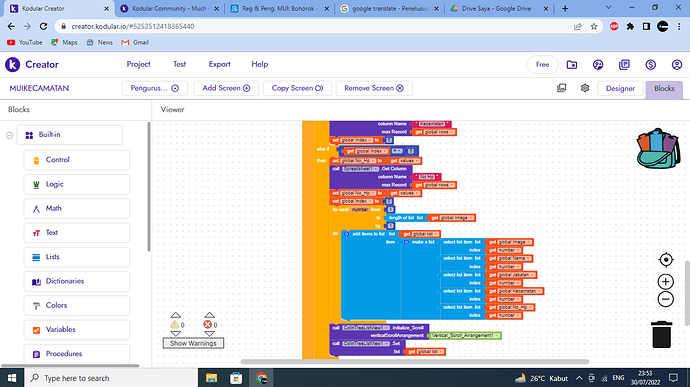Jump to the previous warning arrow
The image size is (690, 387).
[176, 315]
